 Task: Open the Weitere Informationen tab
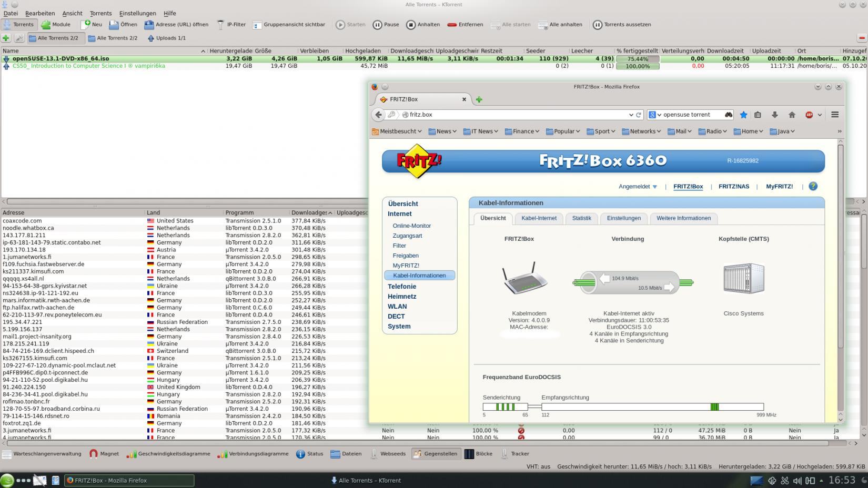click(683, 218)
